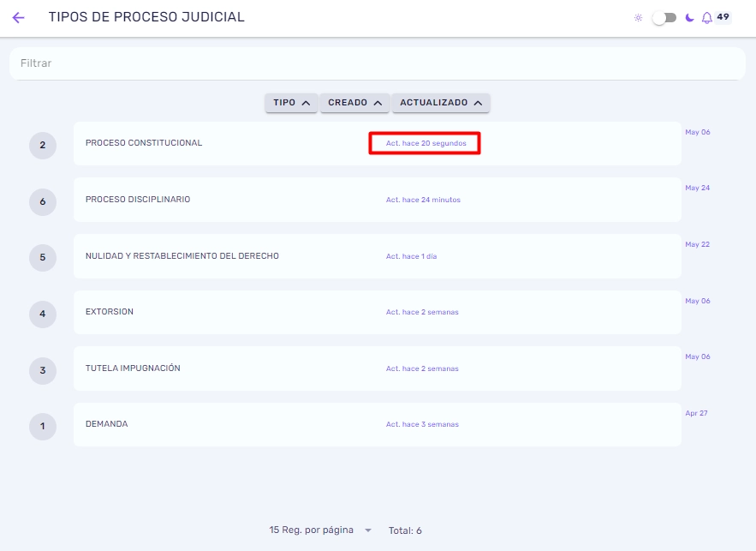Select the sun light-mode icon
Viewport: 756px width, 551px height.
click(x=638, y=18)
